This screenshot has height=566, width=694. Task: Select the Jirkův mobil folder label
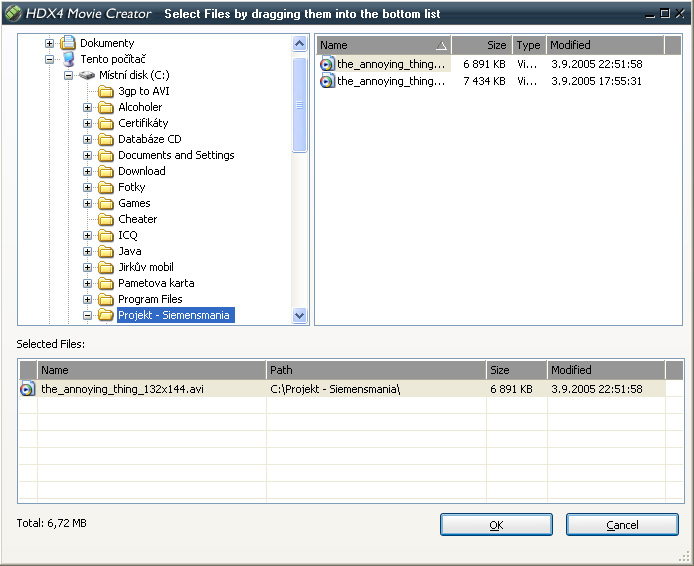[x=146, y=267]
